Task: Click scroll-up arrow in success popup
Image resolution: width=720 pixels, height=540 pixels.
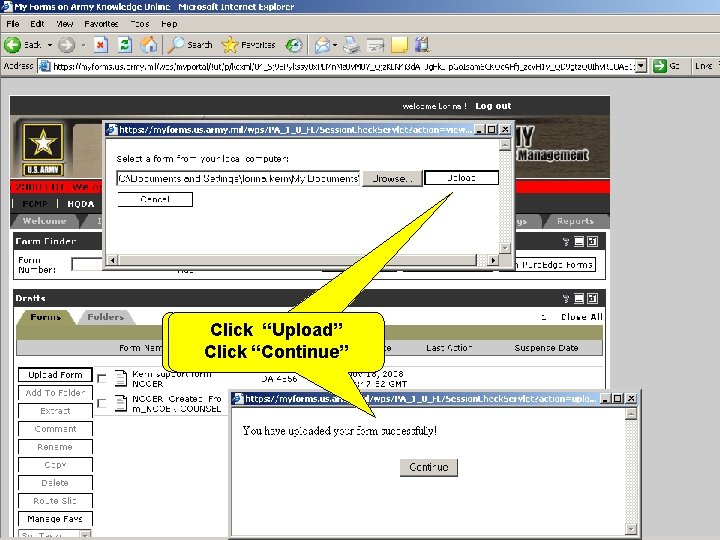Action: 631,414
